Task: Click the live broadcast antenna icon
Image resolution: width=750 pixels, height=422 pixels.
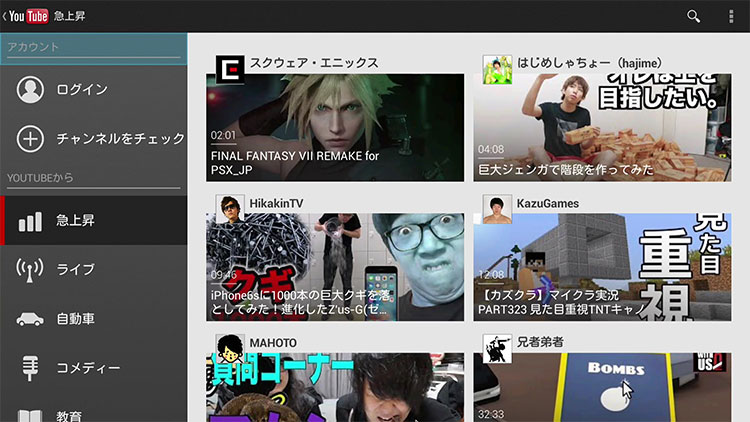Action: point(30,270)
